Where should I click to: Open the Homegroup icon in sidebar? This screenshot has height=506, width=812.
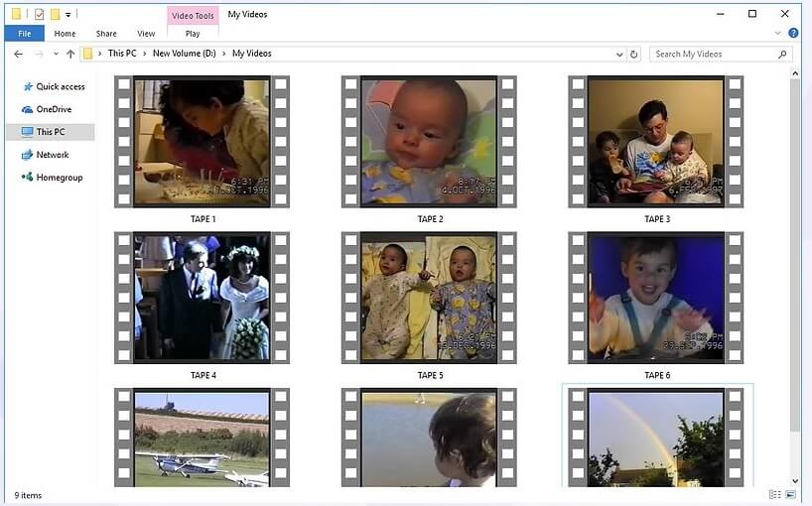tap(27, 178)
